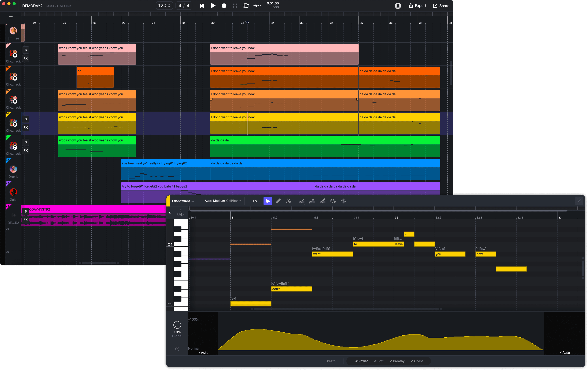
Task: Click the Export button
Action: click(417, 6)
